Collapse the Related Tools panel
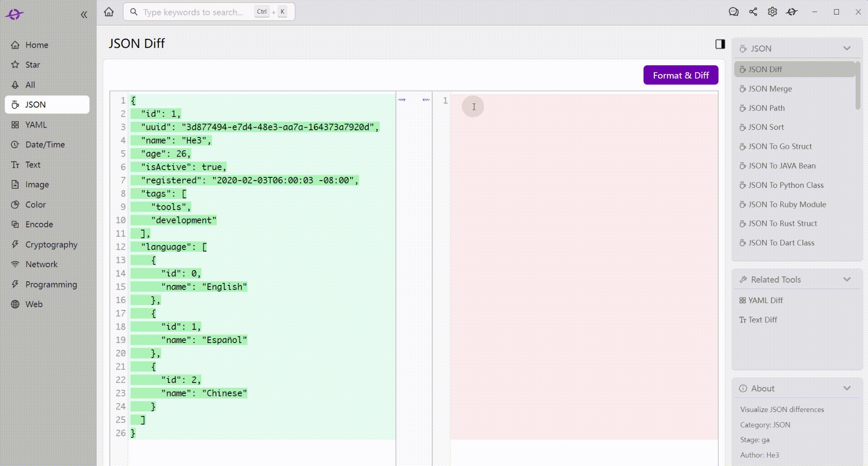This screenshot has width=868, height=466. point(847,280)
